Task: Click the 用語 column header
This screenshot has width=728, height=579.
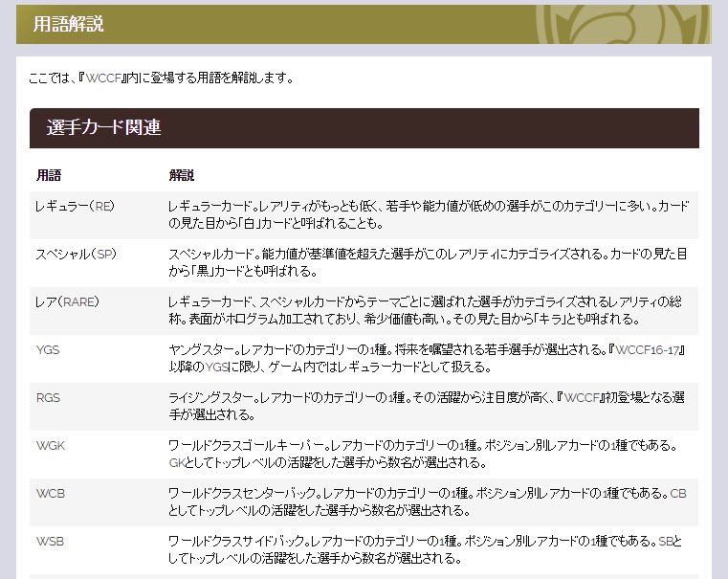Action: pyautogui.click(x=49, y=175)
